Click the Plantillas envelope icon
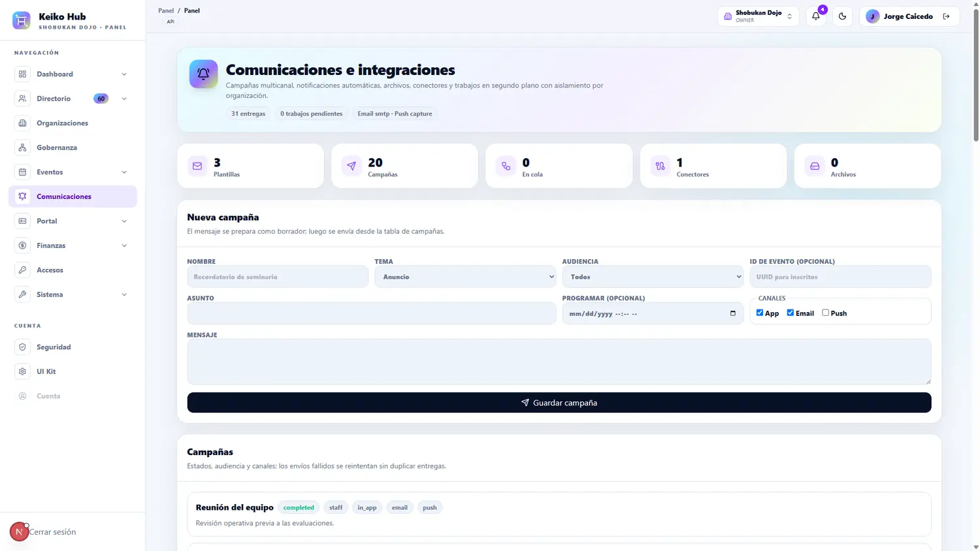The image size is (980, 551). (x=197, y=166)
